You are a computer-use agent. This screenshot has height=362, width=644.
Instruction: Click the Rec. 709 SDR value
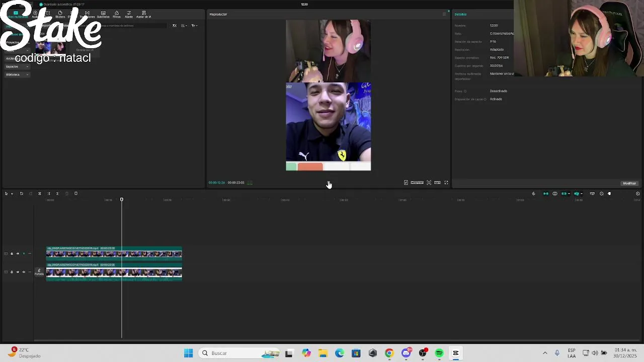point(499,58)
